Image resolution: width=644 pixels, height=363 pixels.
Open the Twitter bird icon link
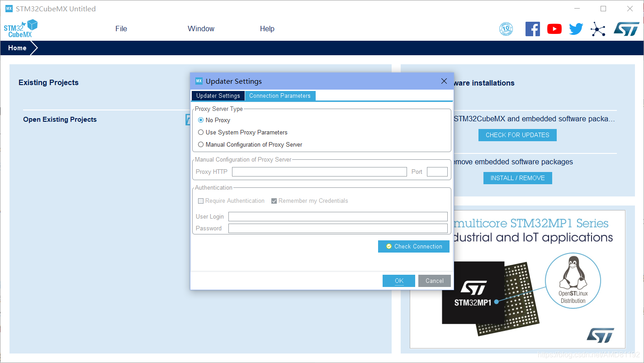576,29
